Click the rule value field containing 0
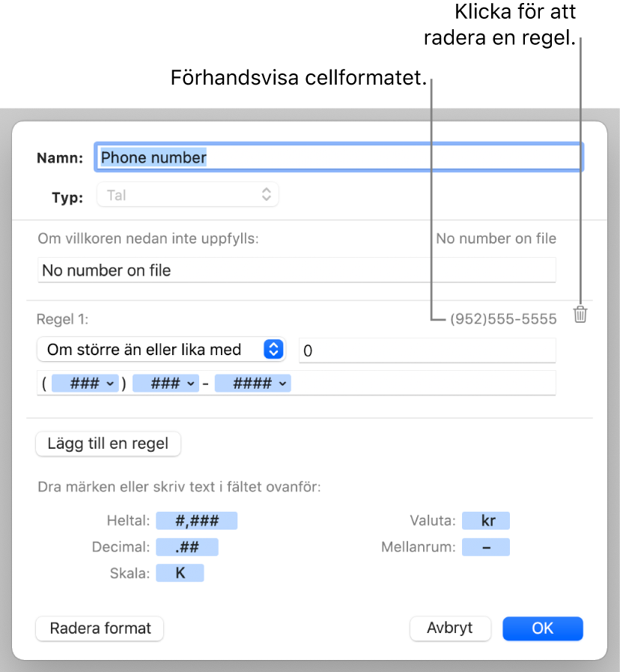 427,350
